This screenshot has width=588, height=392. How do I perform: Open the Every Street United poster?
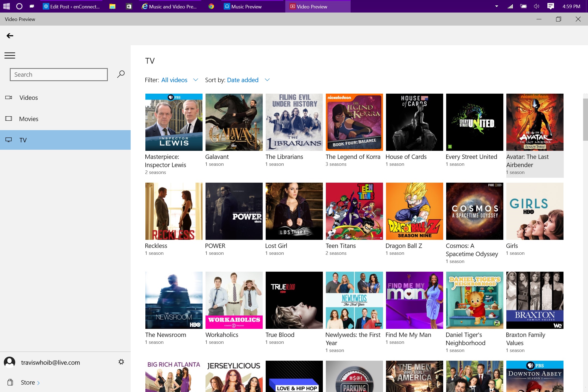[474, 122]
